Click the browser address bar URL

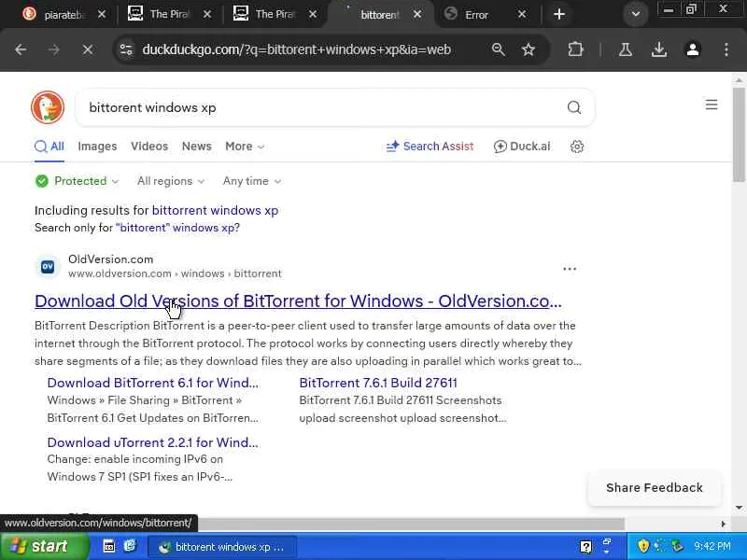tap(296, 49)
